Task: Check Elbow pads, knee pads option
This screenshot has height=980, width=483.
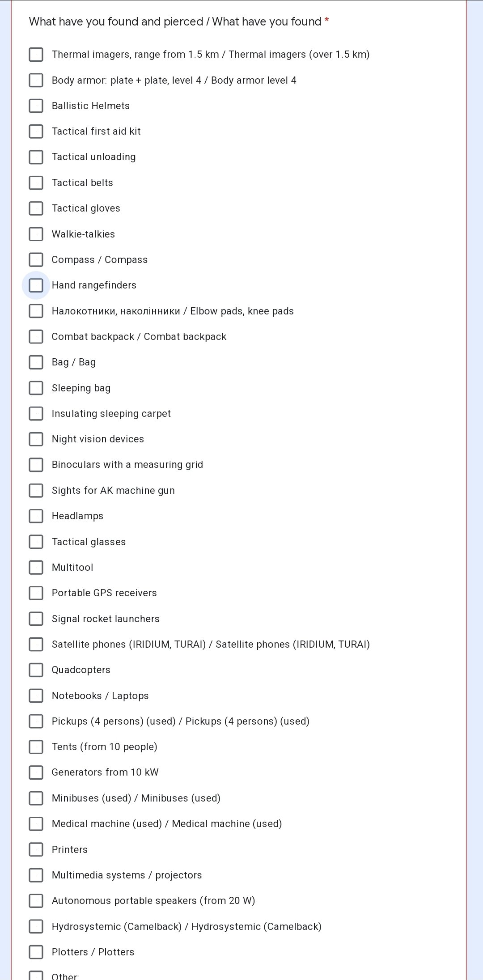Action: coord(36,311)
